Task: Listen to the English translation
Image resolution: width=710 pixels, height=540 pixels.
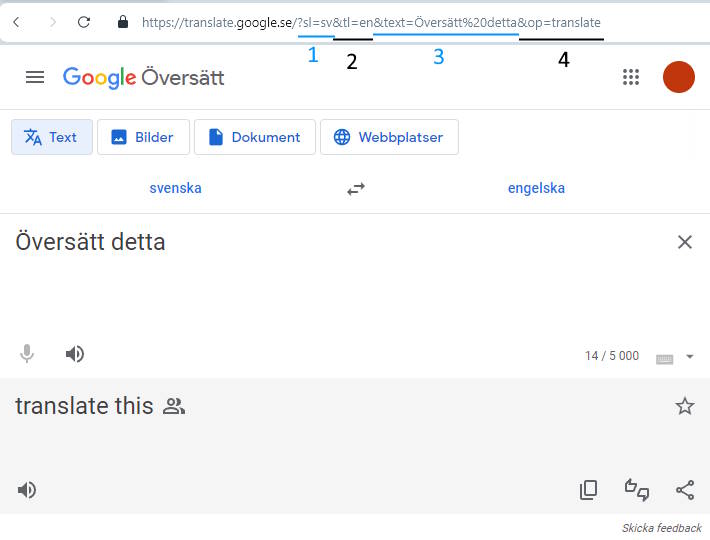Action: pos(27,490)
